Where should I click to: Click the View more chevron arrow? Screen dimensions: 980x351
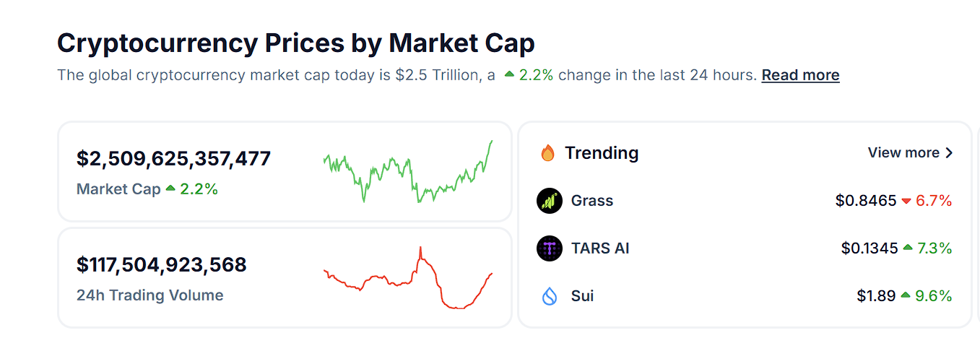(949, 153)
